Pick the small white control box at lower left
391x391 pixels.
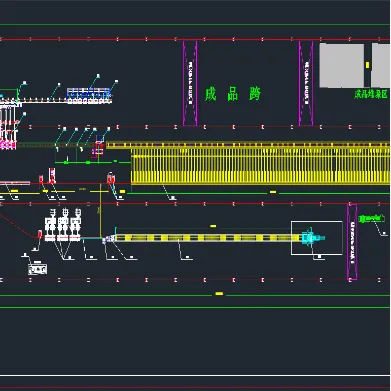tap(38, 269)
